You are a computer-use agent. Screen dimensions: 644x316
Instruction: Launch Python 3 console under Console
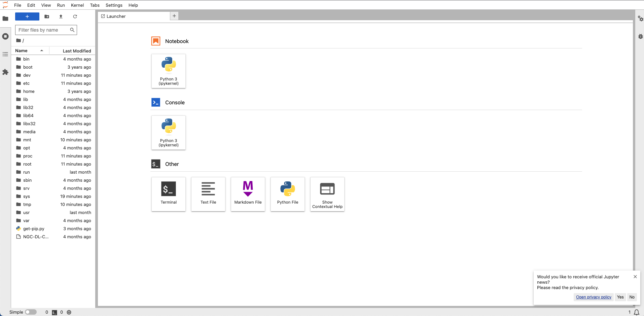(x=169, y=133)
